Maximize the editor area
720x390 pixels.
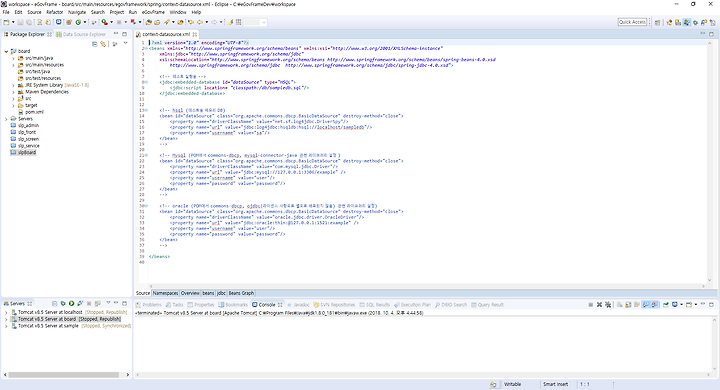click(x=711, y=34)
